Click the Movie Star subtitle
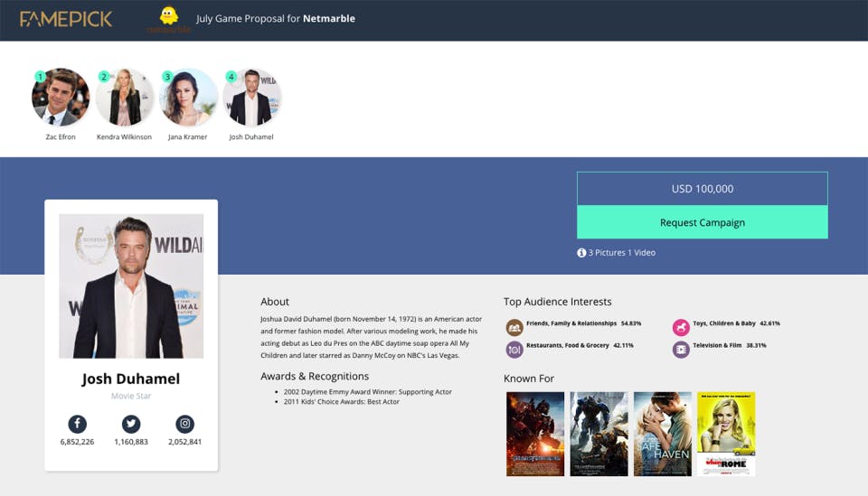 click(x=131, y=396)
